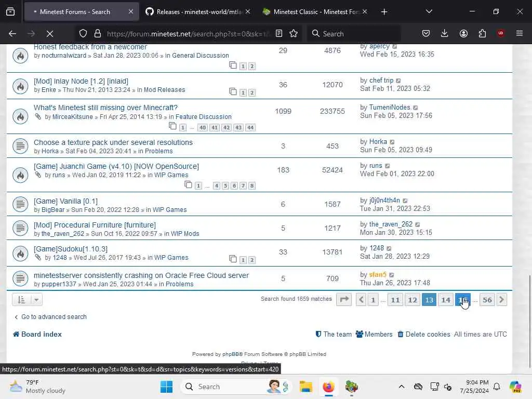Open the [Game]Sudoku[1.10.3] topic
Screen dimensions: 532x399
point(71,249)
